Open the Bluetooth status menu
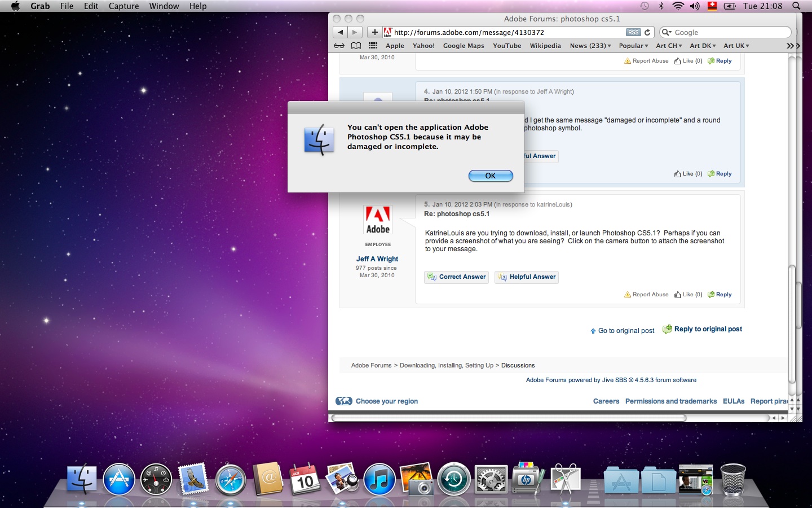The image size is (812, 508). click(x=661, y=6)
